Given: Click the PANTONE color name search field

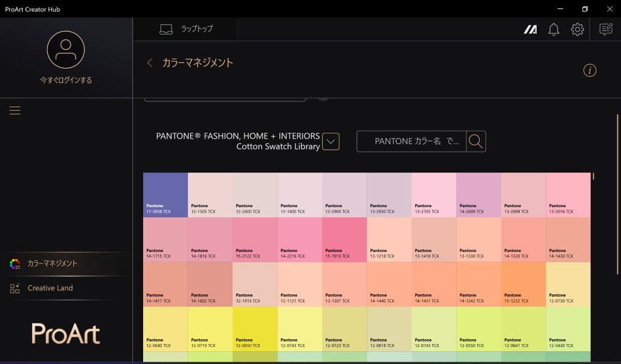Looking at the screenshot, I should pyautogui.click(x=412, y=142).
